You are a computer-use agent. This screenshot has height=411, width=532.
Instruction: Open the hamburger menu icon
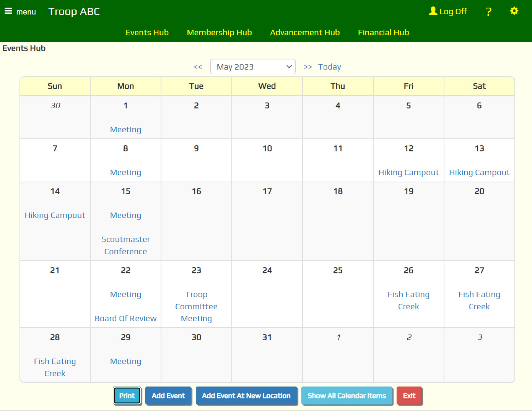pyautogui.click(x=8, y=11)
